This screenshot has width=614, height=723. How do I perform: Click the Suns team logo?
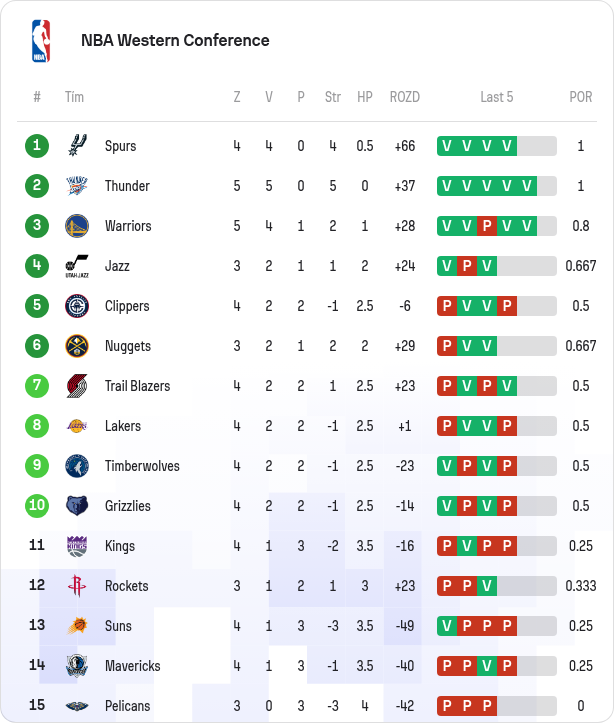point(77,626)
